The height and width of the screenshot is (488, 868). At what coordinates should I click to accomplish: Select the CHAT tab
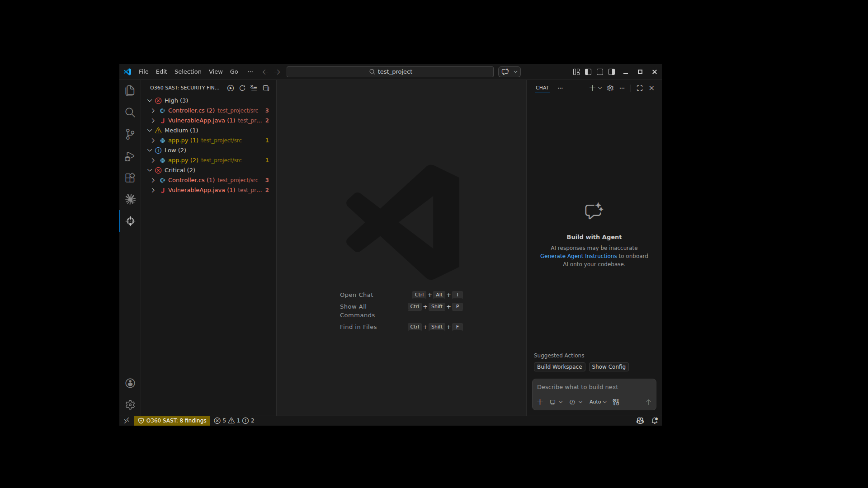coord(542,88)
